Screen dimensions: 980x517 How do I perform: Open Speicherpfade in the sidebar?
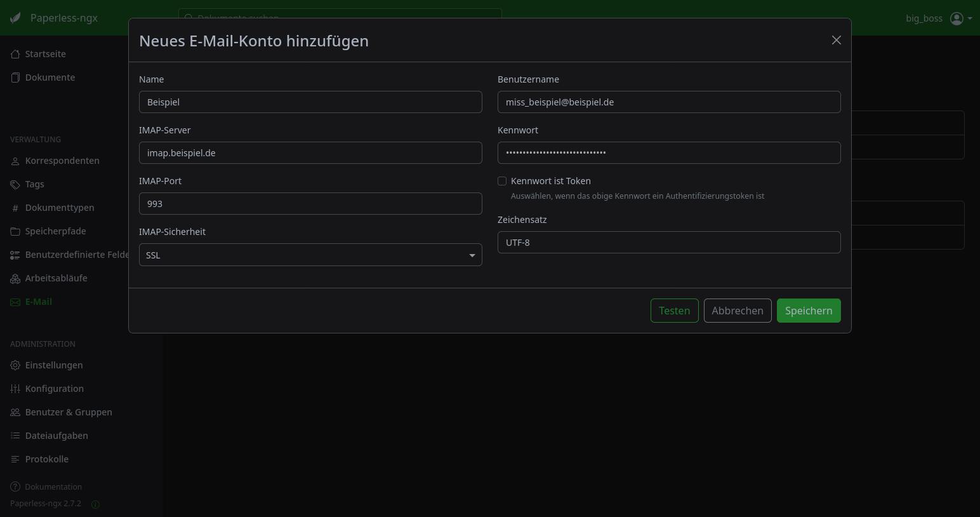[55, 231]
